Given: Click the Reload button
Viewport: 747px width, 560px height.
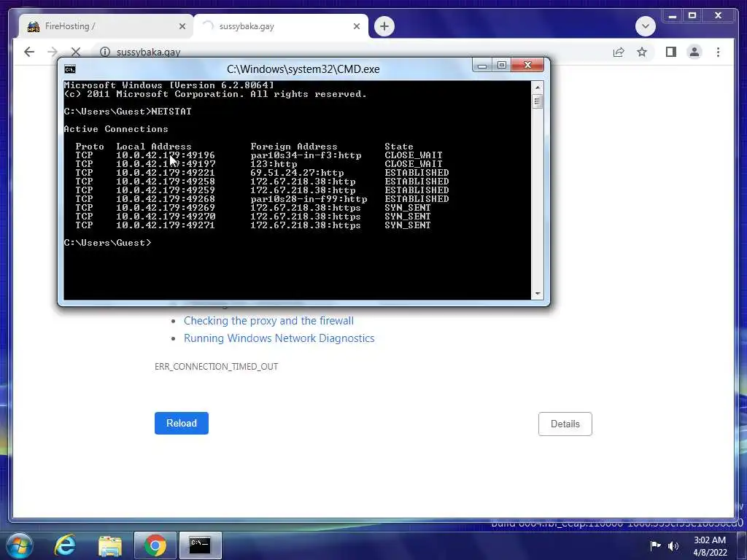Looking at the screenshot, I should [x=182, y=424].
